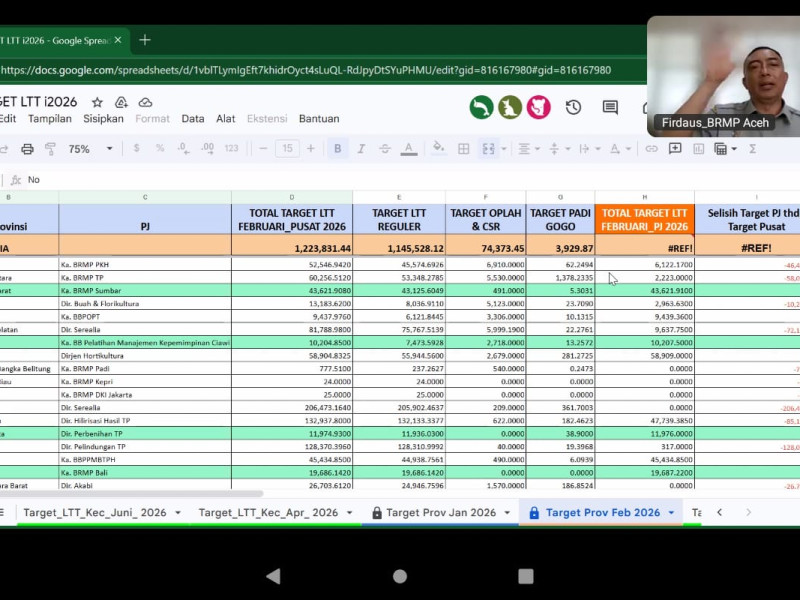800x600 pixels.
Task: Click the insert link icon
Action: click(x=651, y=149)
